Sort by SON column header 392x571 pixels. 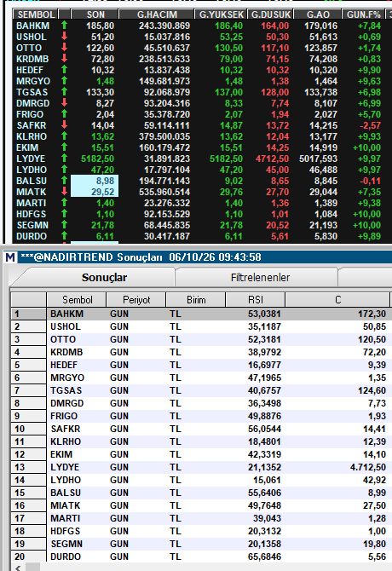point(95,14)
